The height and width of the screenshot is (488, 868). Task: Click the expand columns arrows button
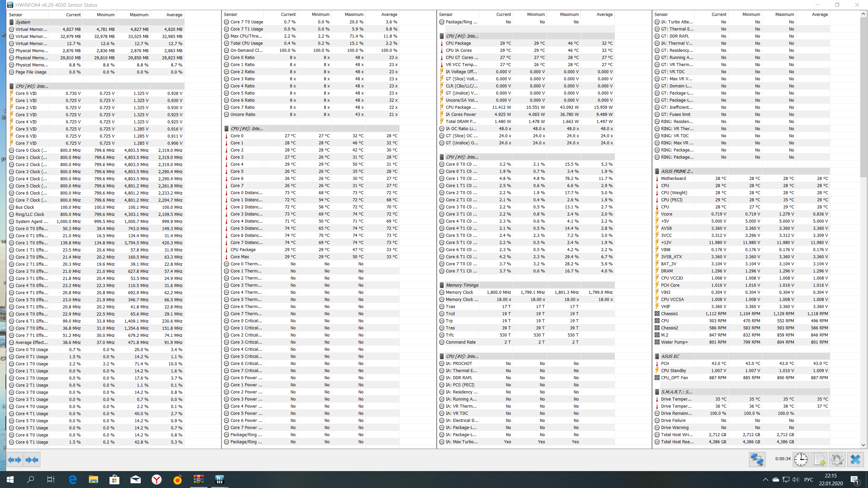15,460
